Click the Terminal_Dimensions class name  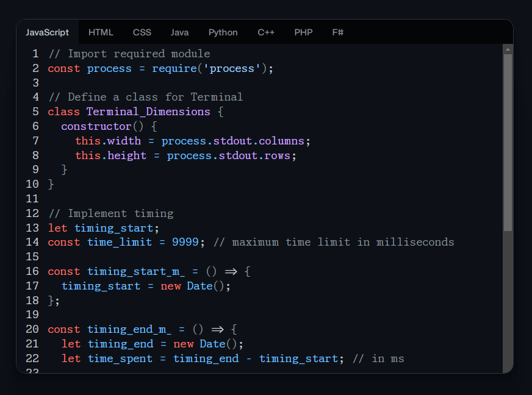point(148,112)
